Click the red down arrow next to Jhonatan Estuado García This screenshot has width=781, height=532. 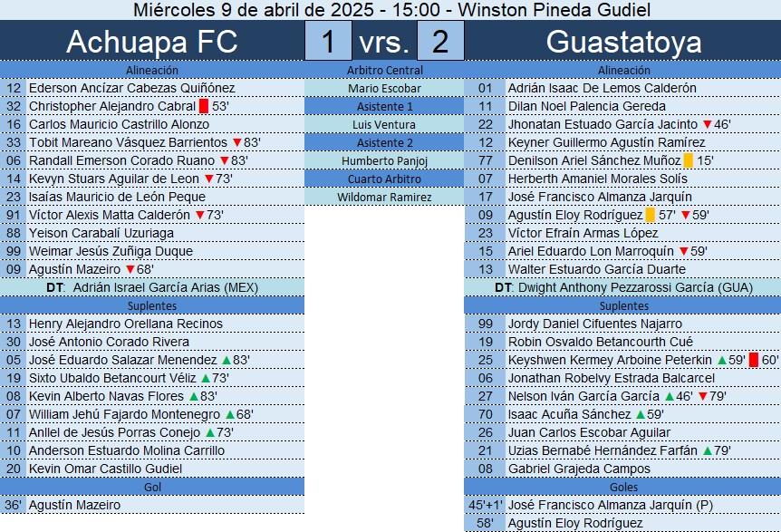[x=708, y=124]
